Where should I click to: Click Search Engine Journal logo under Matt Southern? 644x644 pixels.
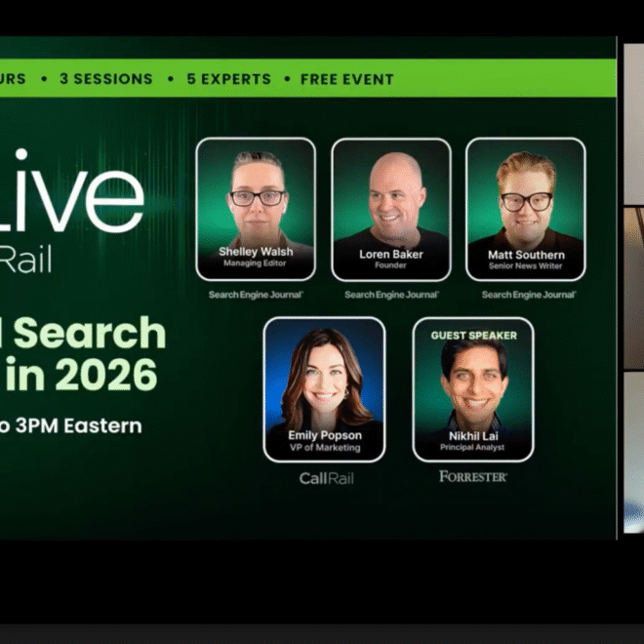[529, 295]
